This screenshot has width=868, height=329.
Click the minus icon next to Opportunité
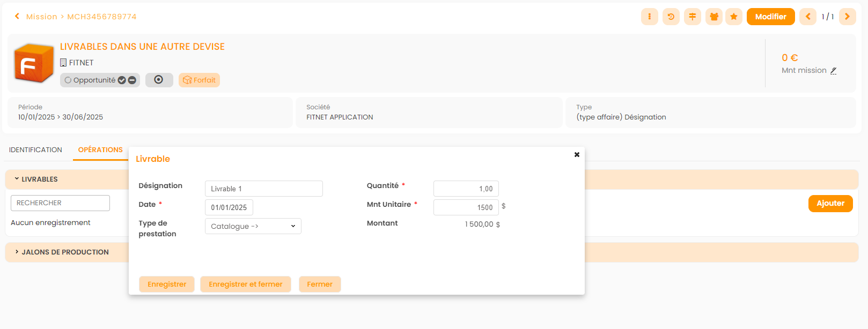click(x=132, y=80)
